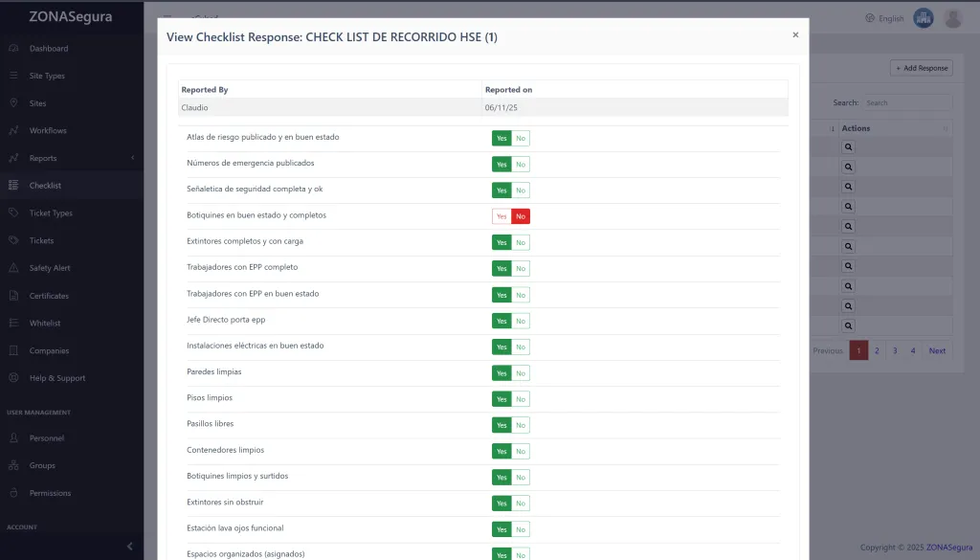Set 'Botiquines en buen estado' to Yes
The image size is (980, 560).
click(x=501, y=216)
